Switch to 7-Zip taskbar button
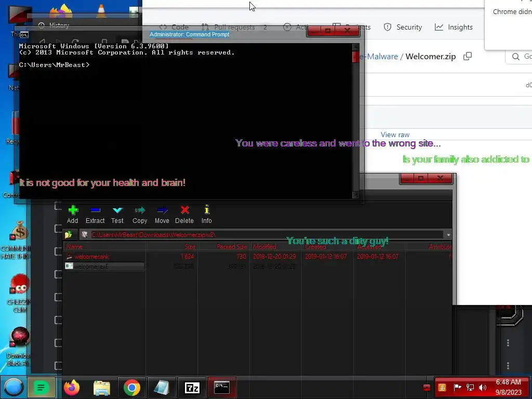Screen dimensions: 532x399 pos(192,388)
